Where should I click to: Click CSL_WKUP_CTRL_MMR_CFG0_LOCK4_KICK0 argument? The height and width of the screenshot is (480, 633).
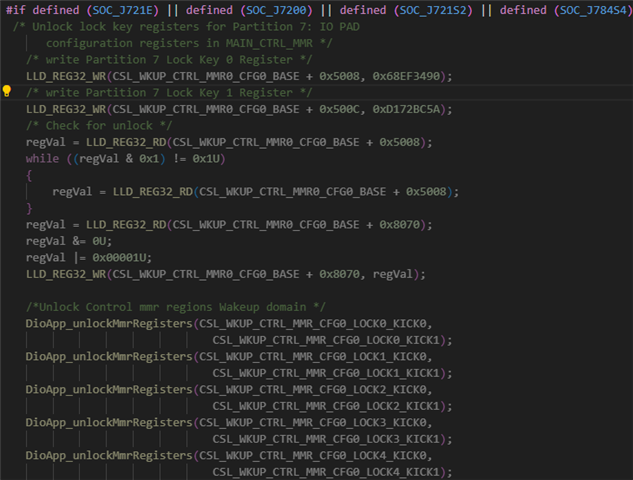pos(312,456)
